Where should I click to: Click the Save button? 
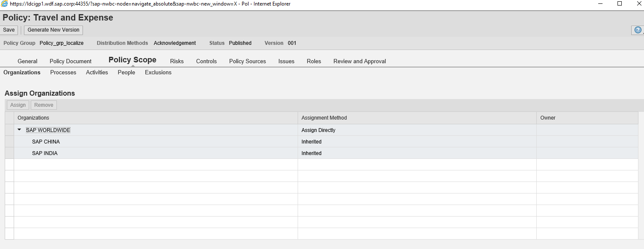pyautogui.click(x=9, y=30)
